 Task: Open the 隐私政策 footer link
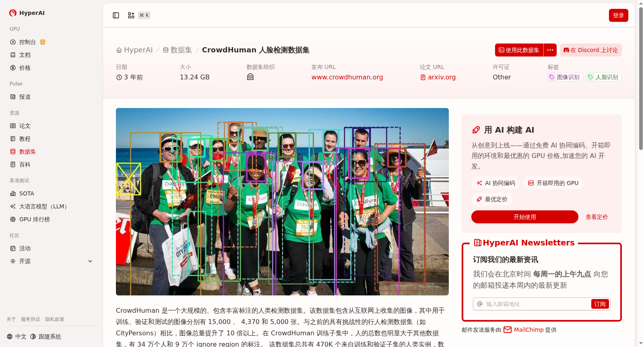55,319
